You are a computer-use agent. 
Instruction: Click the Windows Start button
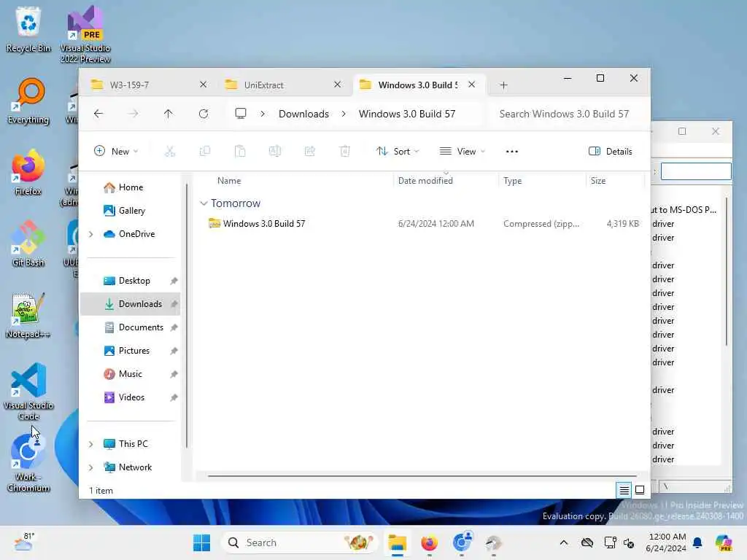pyautogui.click(x=201, y=542)
